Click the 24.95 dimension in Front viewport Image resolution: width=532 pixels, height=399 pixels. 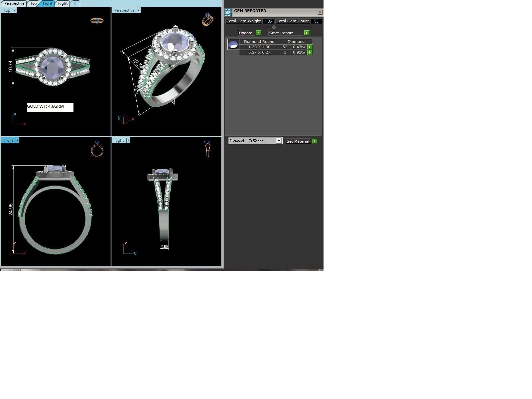point(11,209)
